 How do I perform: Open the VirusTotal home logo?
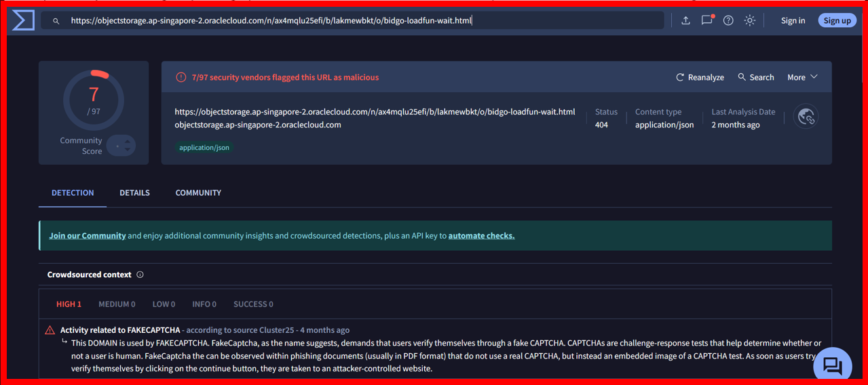point(23,20)
